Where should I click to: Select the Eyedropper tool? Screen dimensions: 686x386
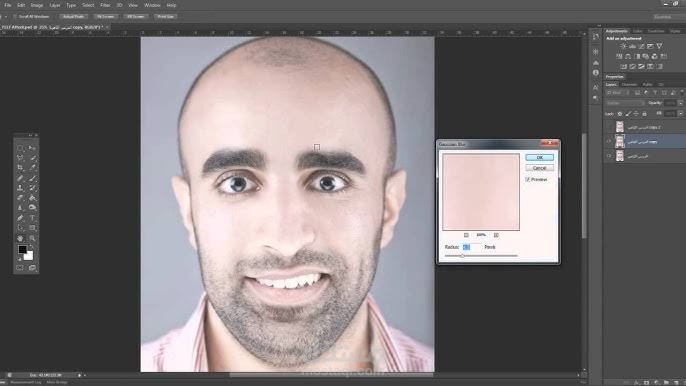point(32,168)
